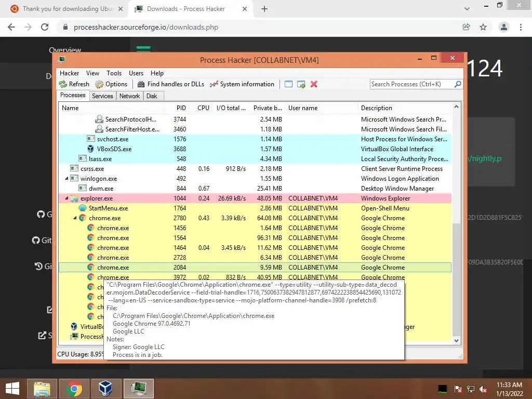Collapse the explorer.exe tree node
Viewport: 532px width, 399px height.
(x=66, y=198)
